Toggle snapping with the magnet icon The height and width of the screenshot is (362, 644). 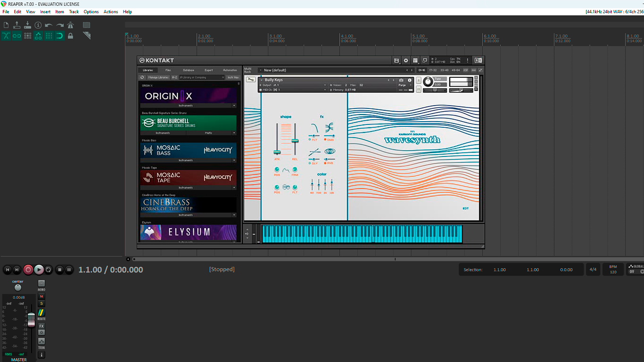60,36
